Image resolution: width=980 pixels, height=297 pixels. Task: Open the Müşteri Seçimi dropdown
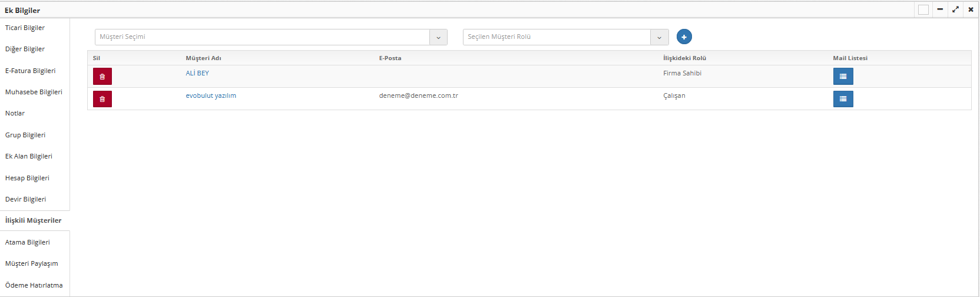click(x=438, y=37)
